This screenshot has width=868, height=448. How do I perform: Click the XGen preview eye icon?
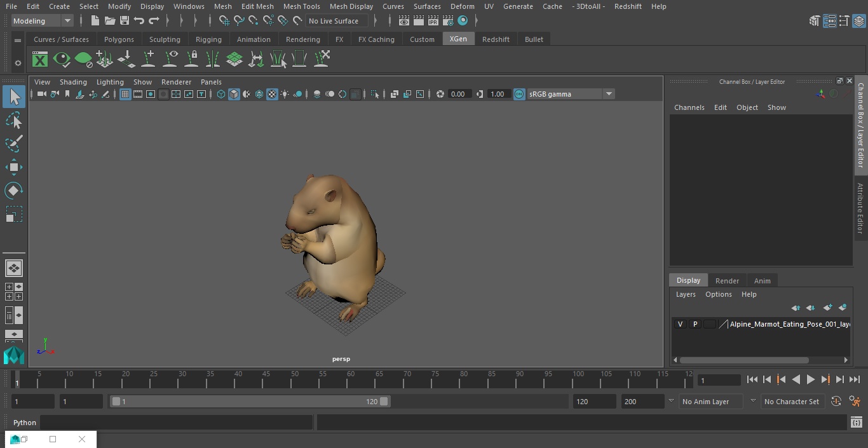[x=62, y=60]
